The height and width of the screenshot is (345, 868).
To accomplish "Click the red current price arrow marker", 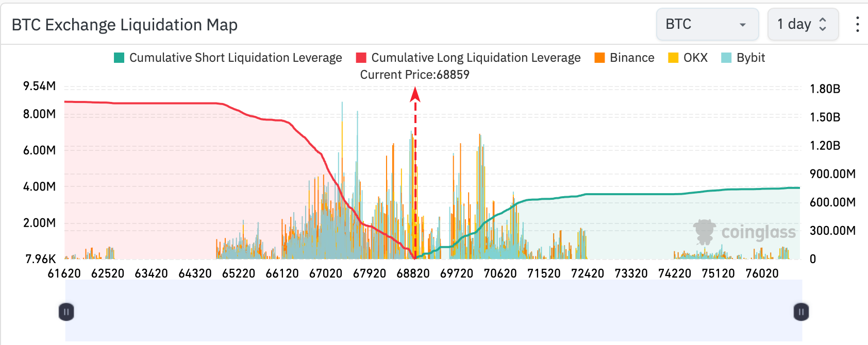I will click(415, 95).
